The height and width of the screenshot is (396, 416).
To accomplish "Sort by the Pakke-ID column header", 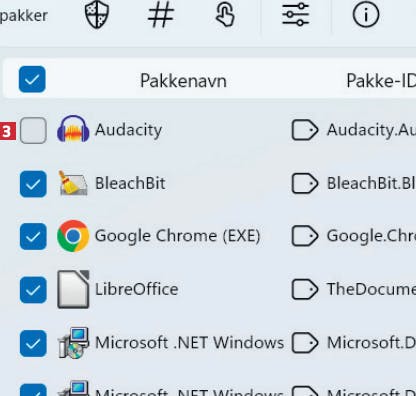I will tap(381, 81).
